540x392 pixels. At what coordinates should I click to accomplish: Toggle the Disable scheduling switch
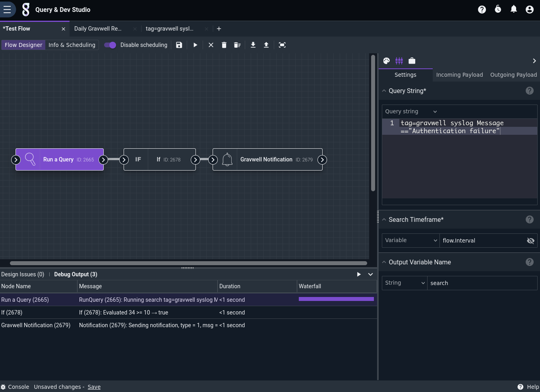point(110,45)
